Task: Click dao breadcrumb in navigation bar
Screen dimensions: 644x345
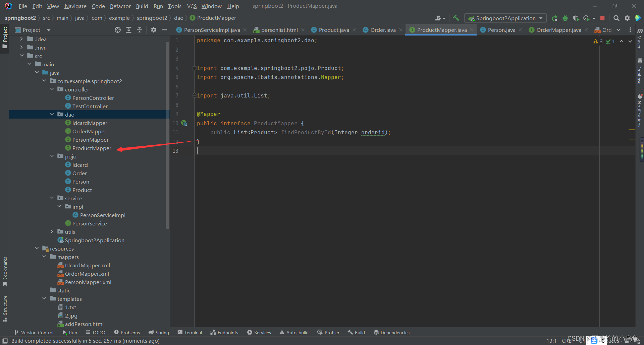Action: [x=178, y=18]
